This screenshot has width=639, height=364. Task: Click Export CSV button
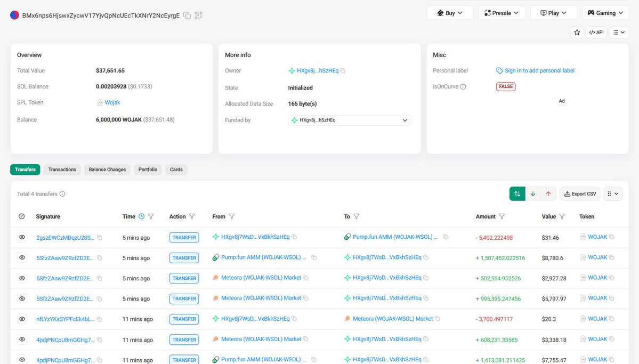(x=580, y=194)
